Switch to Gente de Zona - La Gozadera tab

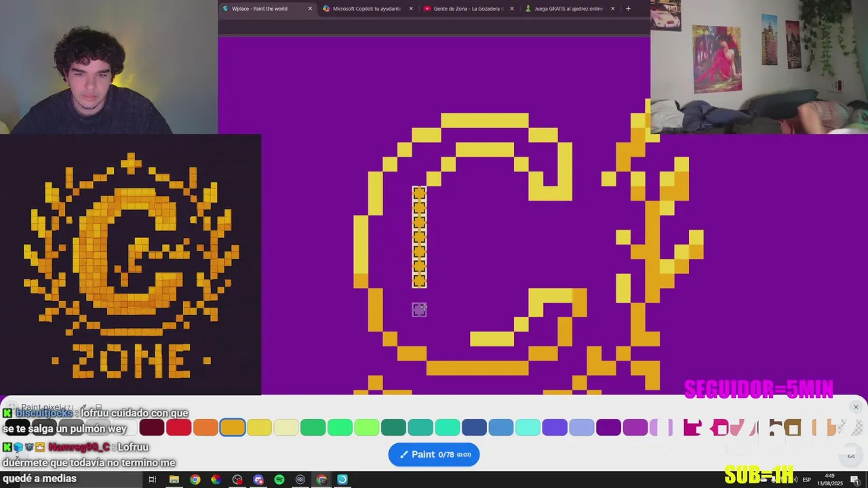click(468, 9)
